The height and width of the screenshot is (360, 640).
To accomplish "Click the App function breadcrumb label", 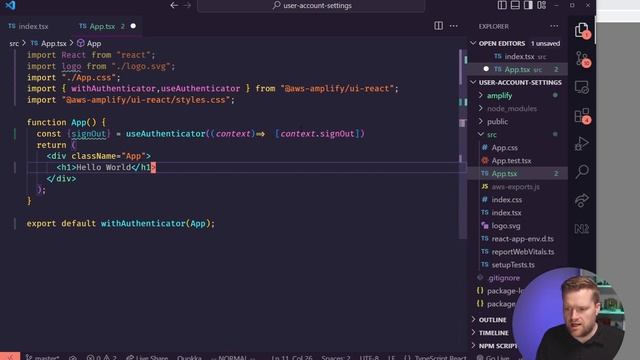I will click(x=94, y=43).
